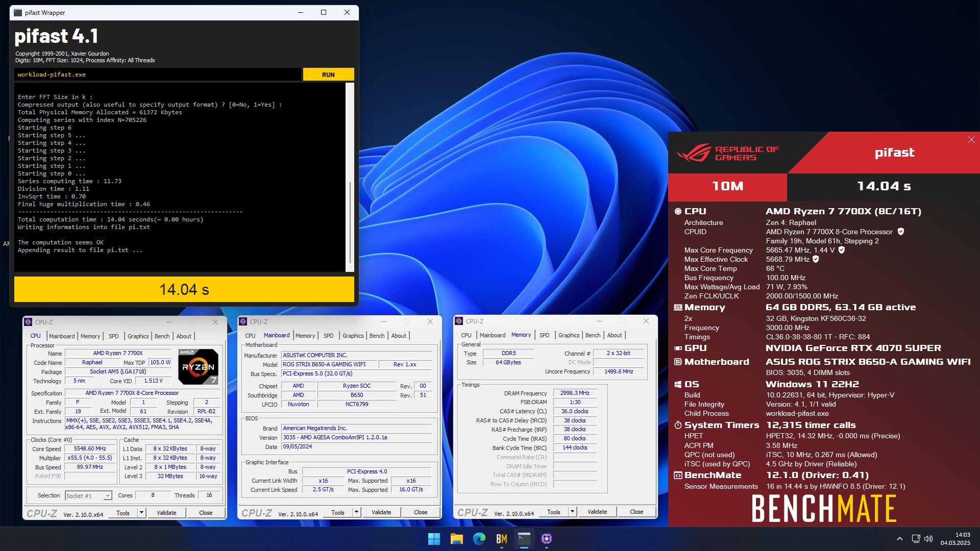Click the Multiplier x55.5 value field
980x551 pixels.
[x=90, y=458]
